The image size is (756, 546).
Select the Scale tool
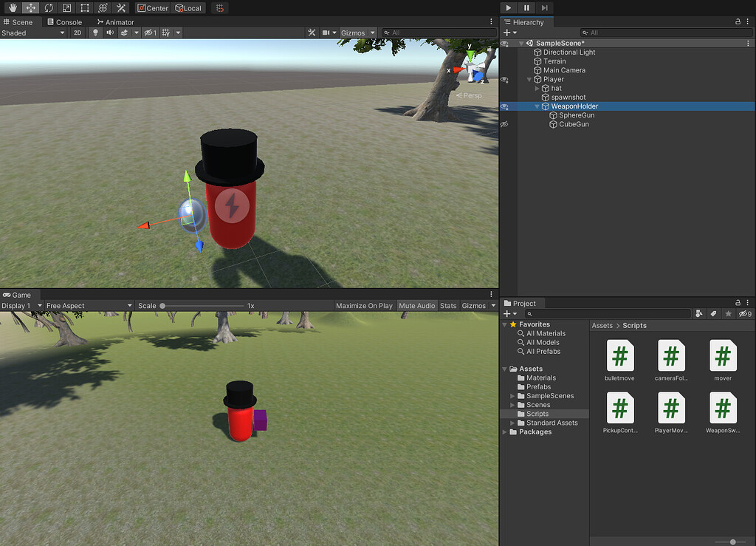pos(65,7)
